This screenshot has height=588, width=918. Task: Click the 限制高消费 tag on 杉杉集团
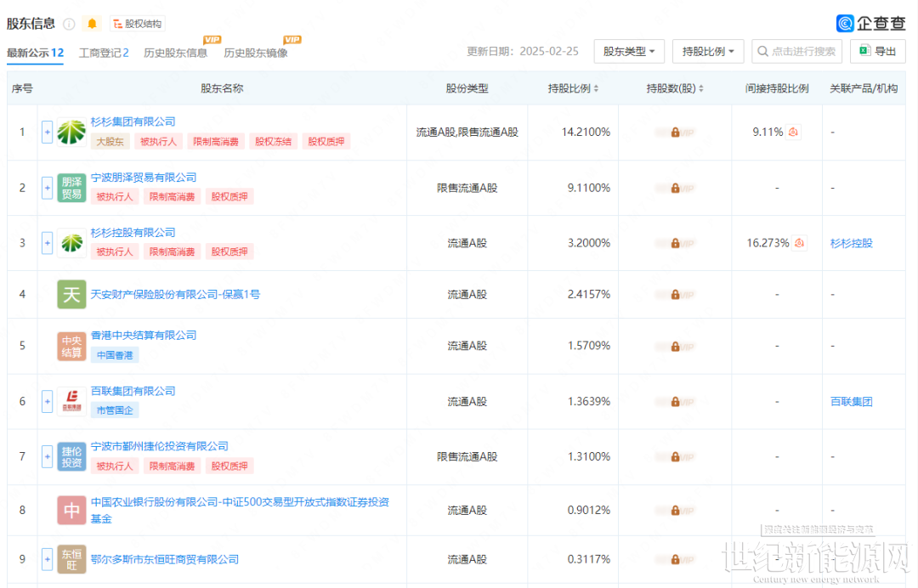click(x=215, y=141)
